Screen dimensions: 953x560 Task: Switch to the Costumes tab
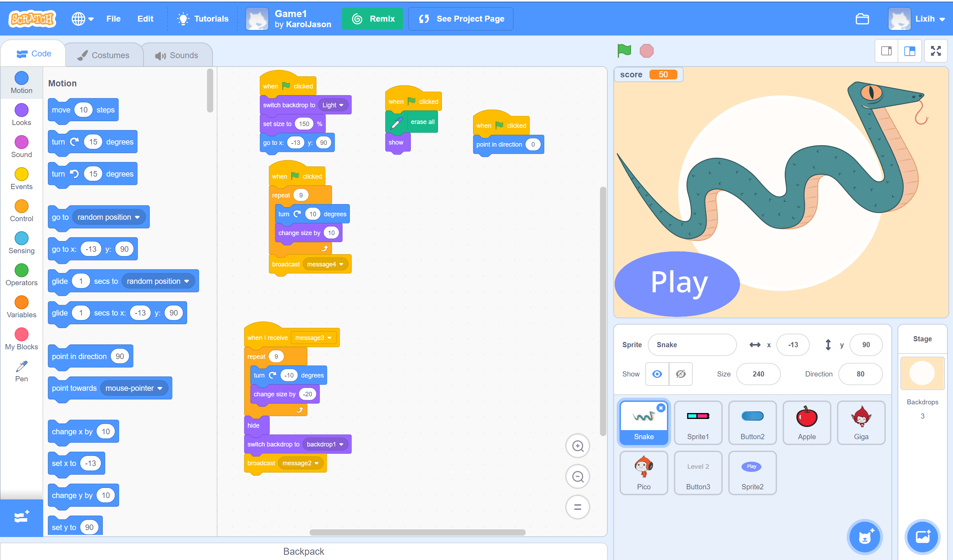[x=103, y=55]
